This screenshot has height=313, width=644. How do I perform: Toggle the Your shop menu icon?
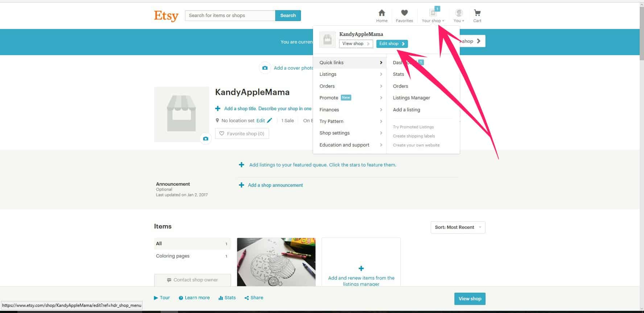[433, 16]
